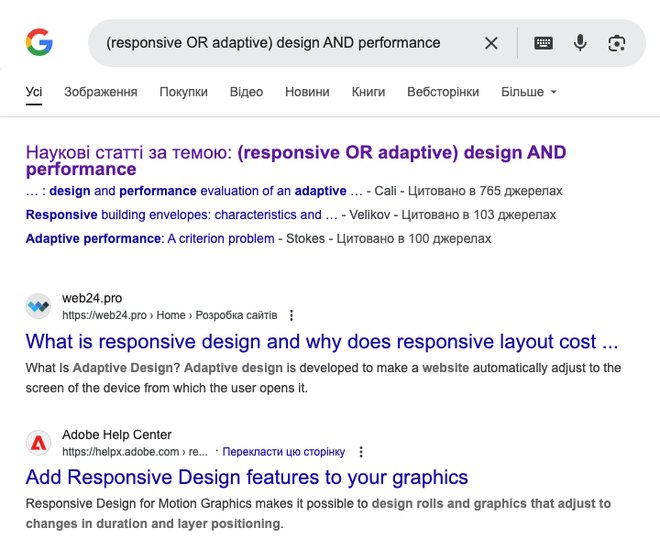Click the Adobe Help Center site name
660x550 pixels.
[117, 435]
